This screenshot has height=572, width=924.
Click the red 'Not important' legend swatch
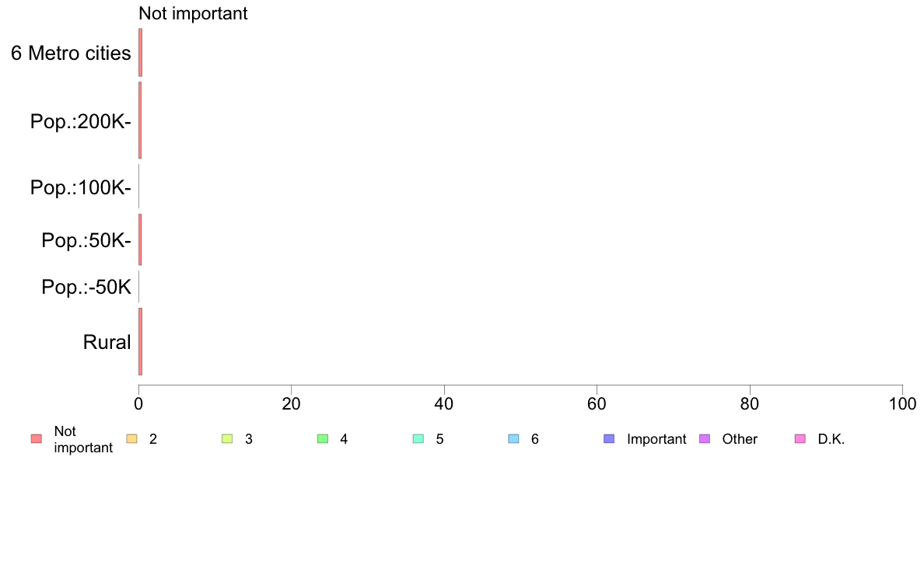point(37,439)
